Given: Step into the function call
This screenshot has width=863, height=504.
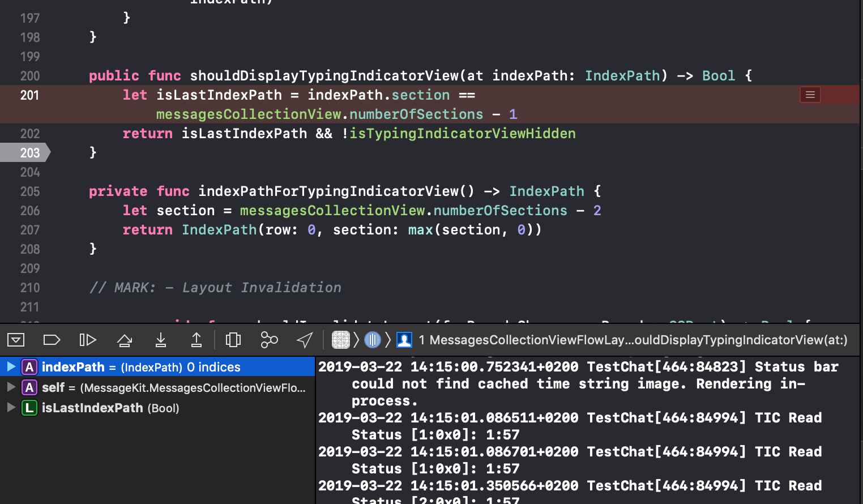Looking at the screenshot, I should click(x=161, y=340).
